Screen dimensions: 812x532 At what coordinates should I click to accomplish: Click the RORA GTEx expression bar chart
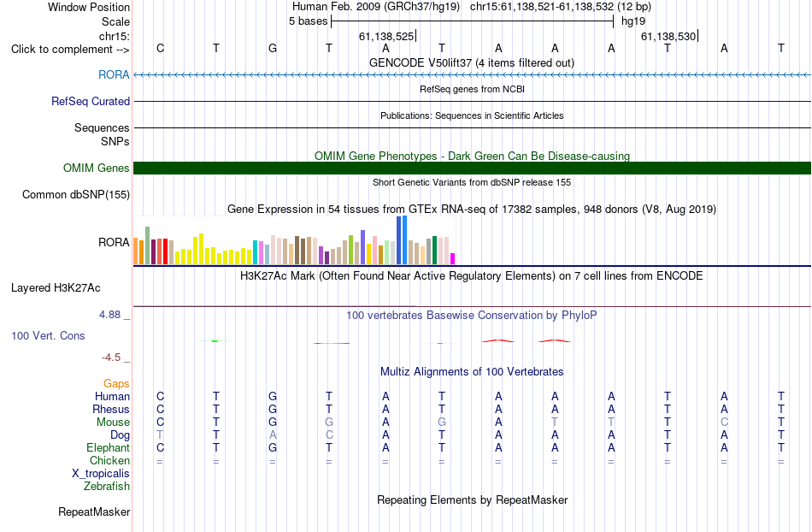[294, 240]
